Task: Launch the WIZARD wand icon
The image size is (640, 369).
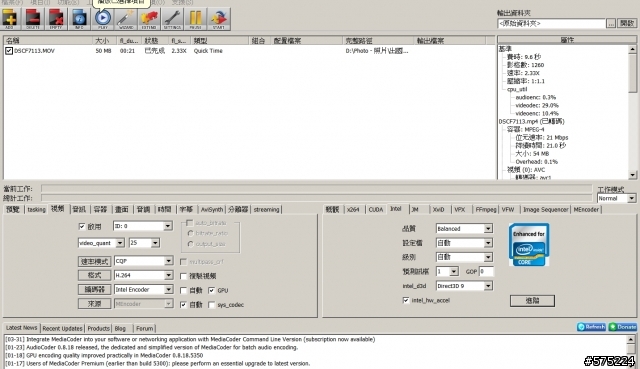Action: coord(126,19)
